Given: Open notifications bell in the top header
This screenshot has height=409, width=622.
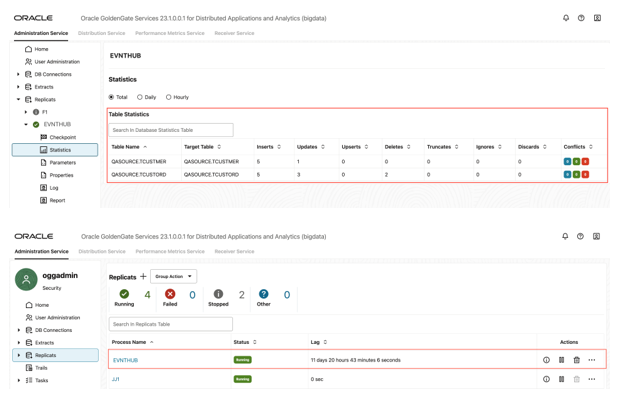Looking at the screenshot, I should 566,18.
